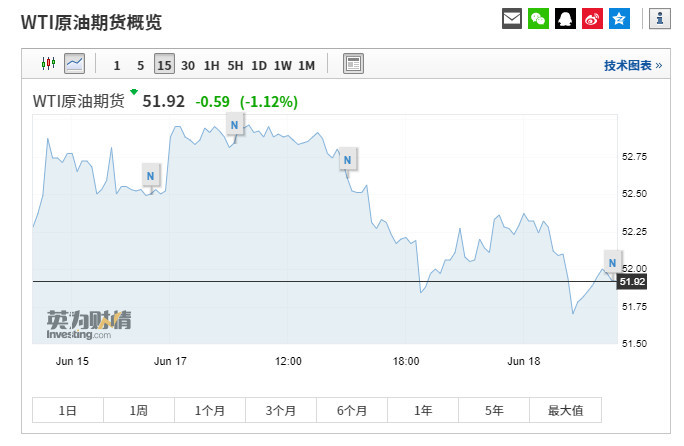Select the 1年 time range tab
The width and height of the screenshot is (684, 446).
tap(423, 410)
